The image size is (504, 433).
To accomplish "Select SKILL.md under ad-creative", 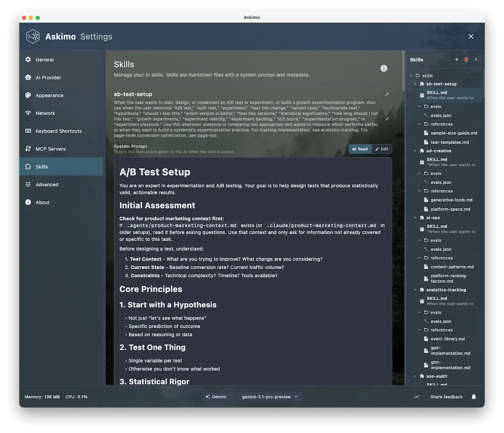I will (449, 162).
